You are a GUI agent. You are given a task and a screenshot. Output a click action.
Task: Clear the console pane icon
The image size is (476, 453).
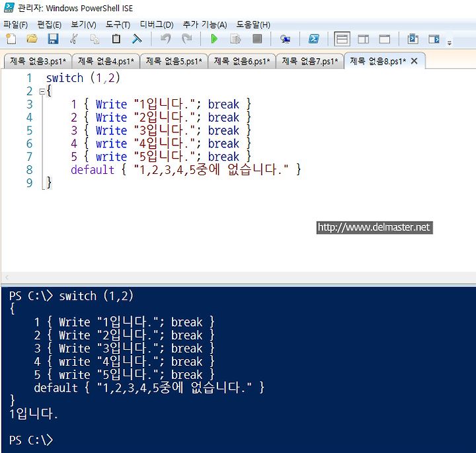coord(137,39)
